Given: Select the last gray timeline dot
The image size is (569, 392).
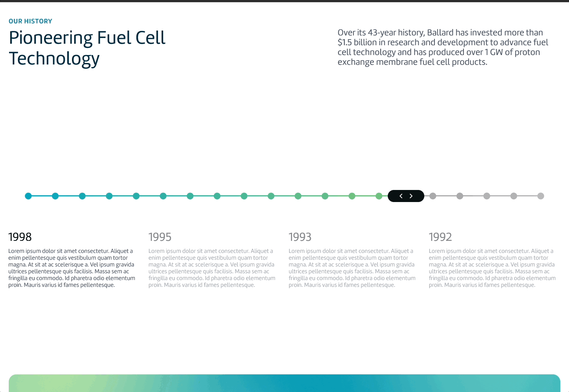Looking at the screenshot, I should (541, 196).
